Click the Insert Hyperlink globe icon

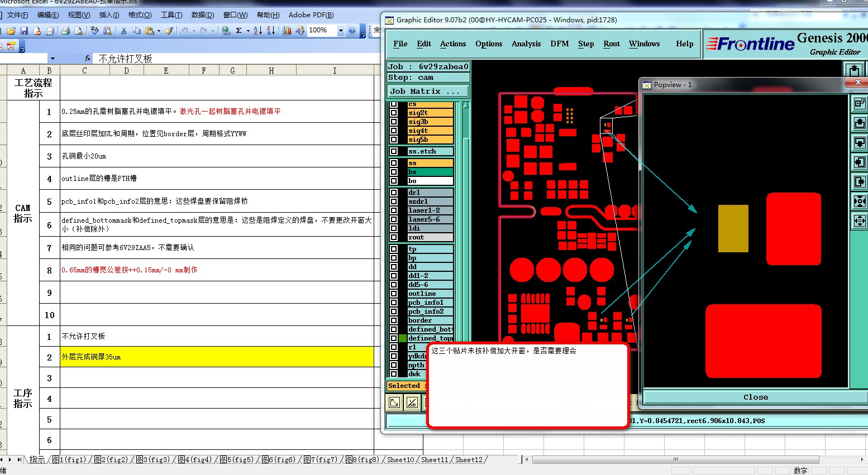click(x=226, y=31)
